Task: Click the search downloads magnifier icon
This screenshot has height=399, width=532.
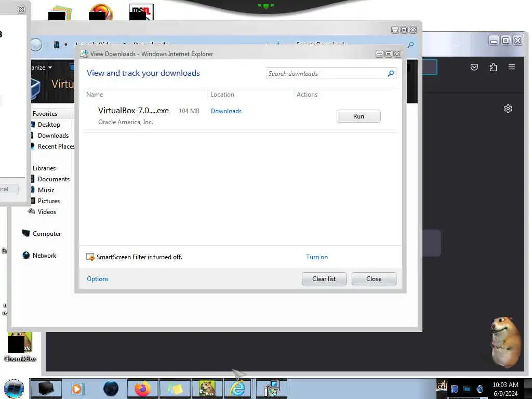Action: (391, 73)
